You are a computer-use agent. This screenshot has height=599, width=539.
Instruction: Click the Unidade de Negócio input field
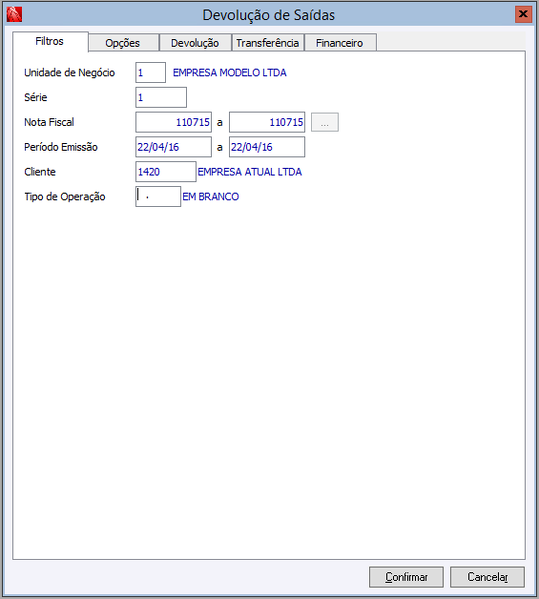pos(151,73)
